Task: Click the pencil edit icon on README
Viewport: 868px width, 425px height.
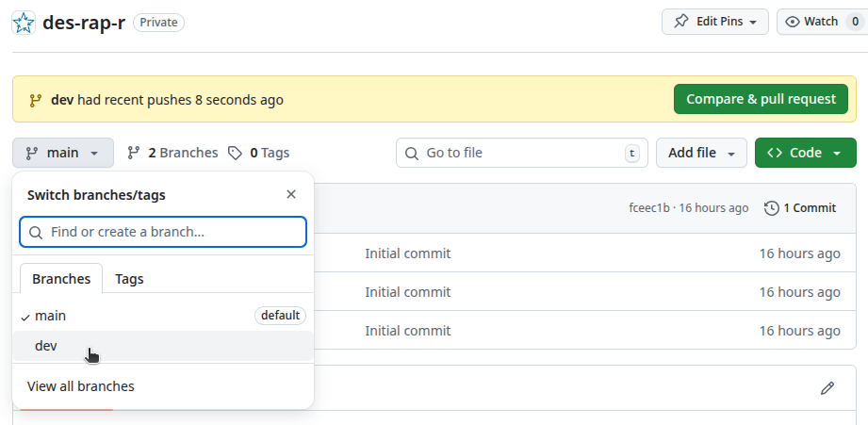Action: pyautogui.click(x=827, y=387)
